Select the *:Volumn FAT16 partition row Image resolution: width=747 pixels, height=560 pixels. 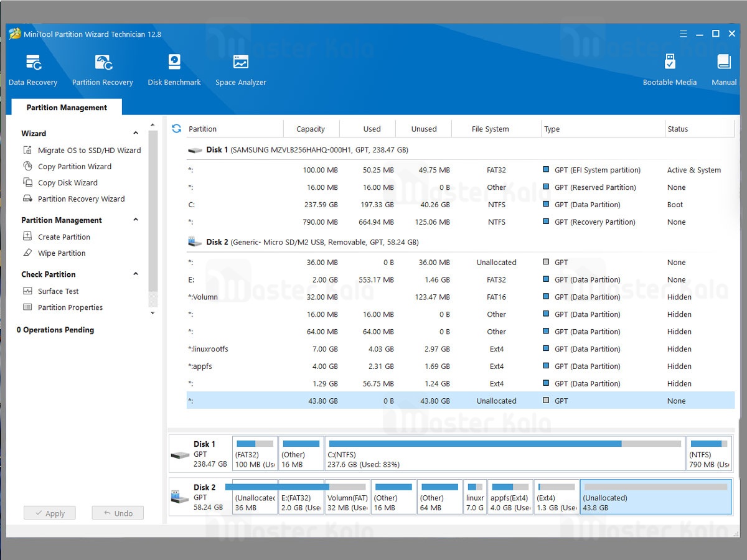click(x=461, y=297)
